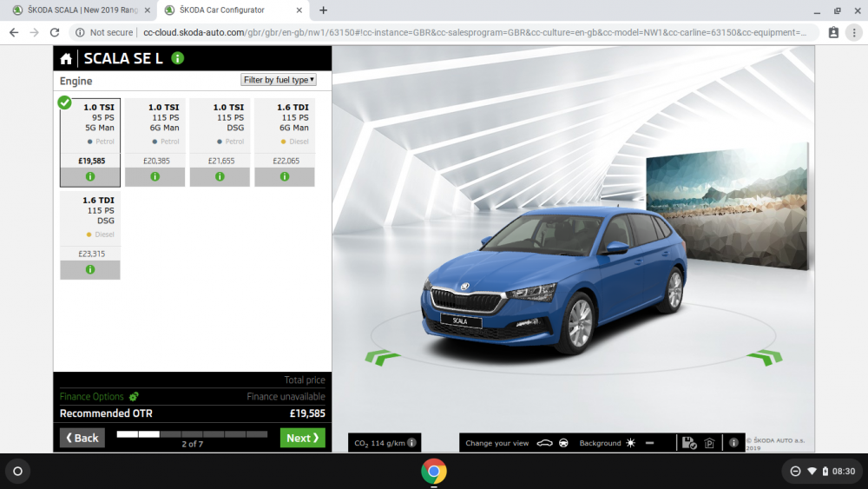Rotate car right with green arrow

click(765, 357)
